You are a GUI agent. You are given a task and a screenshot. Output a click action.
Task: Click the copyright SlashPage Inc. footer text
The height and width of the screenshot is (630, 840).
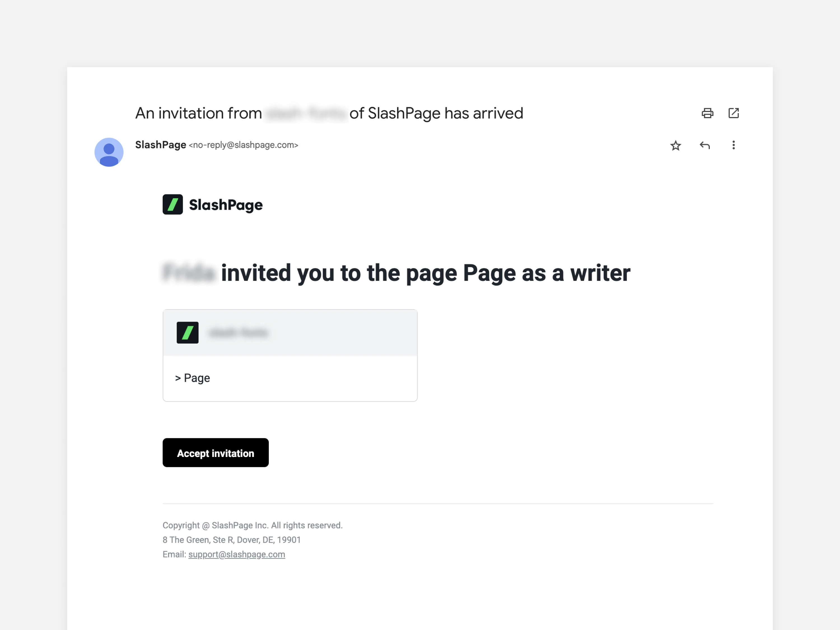tap(253, 526)
